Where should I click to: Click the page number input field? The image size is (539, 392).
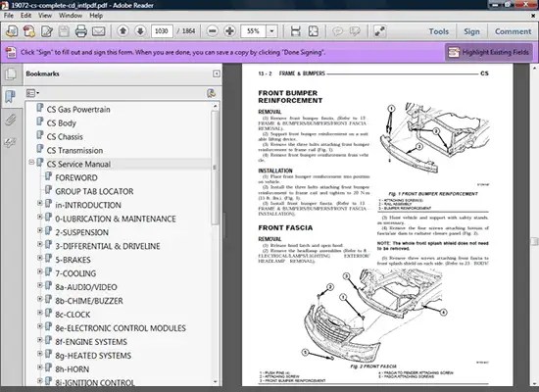tap(162, 31)
